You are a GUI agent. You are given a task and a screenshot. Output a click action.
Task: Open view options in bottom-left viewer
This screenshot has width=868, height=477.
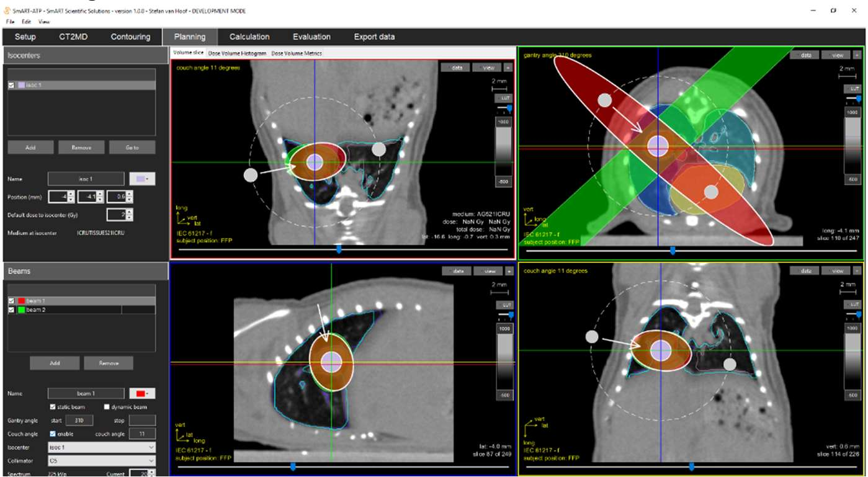pyautogui.click(x=488, y=271)
